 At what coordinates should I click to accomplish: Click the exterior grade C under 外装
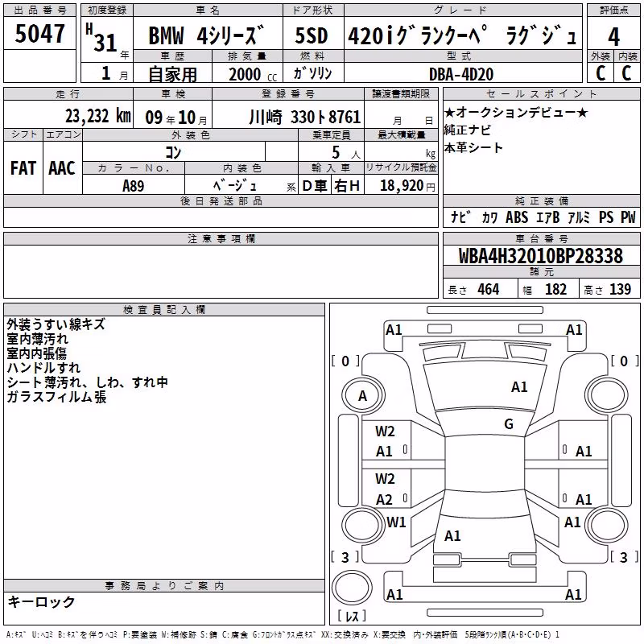(x=601, y=73)
